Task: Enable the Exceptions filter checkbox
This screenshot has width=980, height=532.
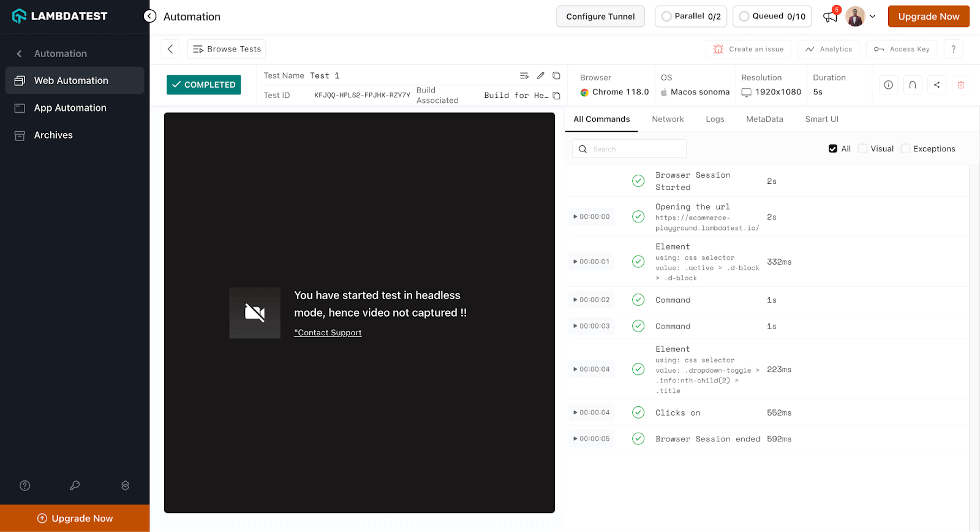Action: coord(905,149)
